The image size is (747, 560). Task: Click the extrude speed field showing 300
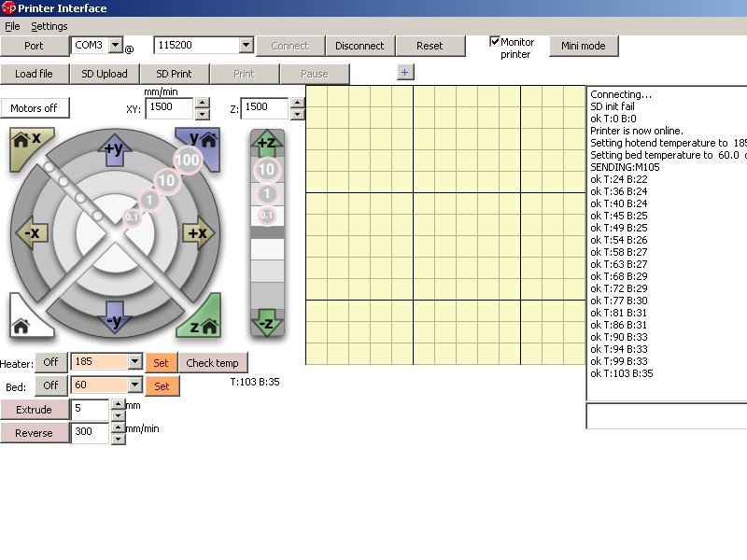tap(91, 432)
